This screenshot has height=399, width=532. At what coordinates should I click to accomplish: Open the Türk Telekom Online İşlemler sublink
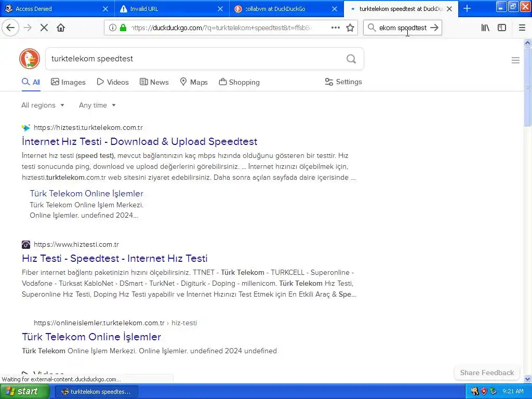(87, 193)
